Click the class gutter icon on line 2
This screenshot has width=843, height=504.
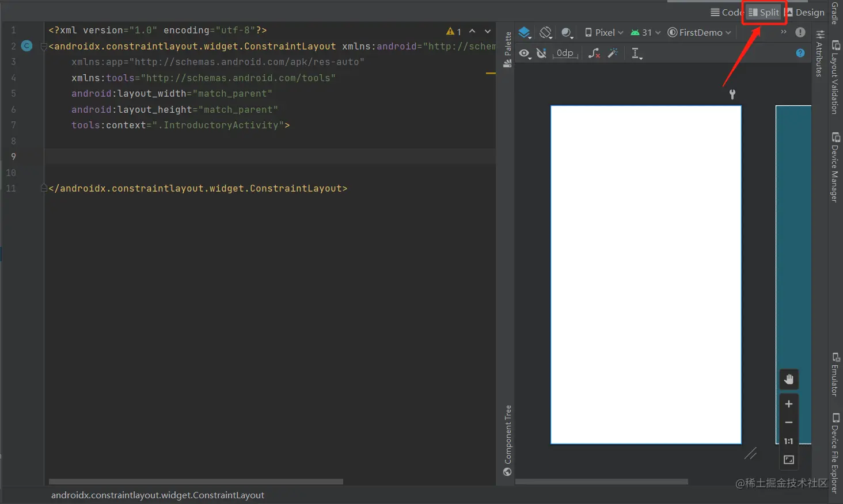click(x=26, y=46)
